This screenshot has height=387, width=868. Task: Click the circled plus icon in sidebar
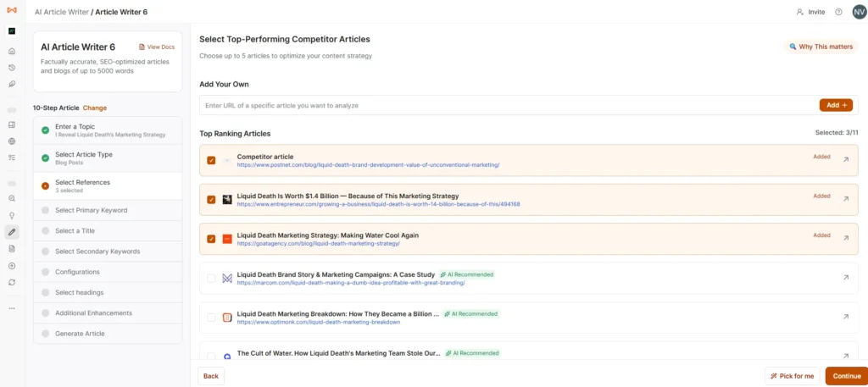click(12, 266)
